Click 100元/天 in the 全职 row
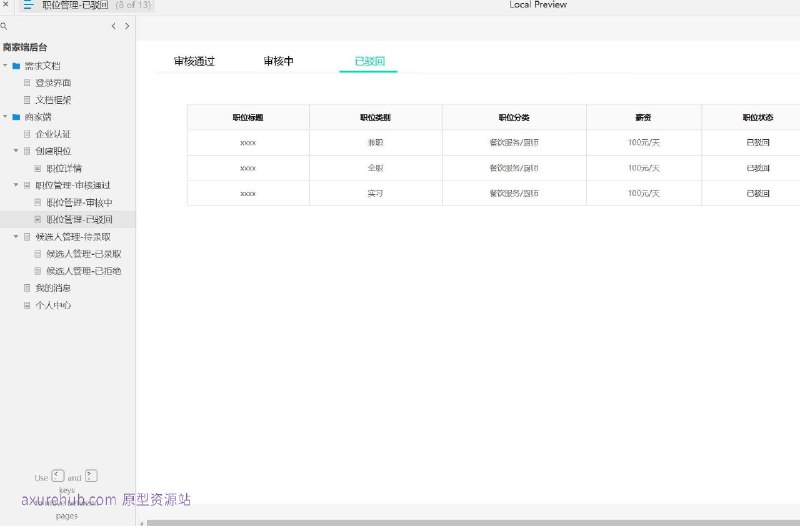The width and height of the screenshot is (800, 526). tap(644, 168)
